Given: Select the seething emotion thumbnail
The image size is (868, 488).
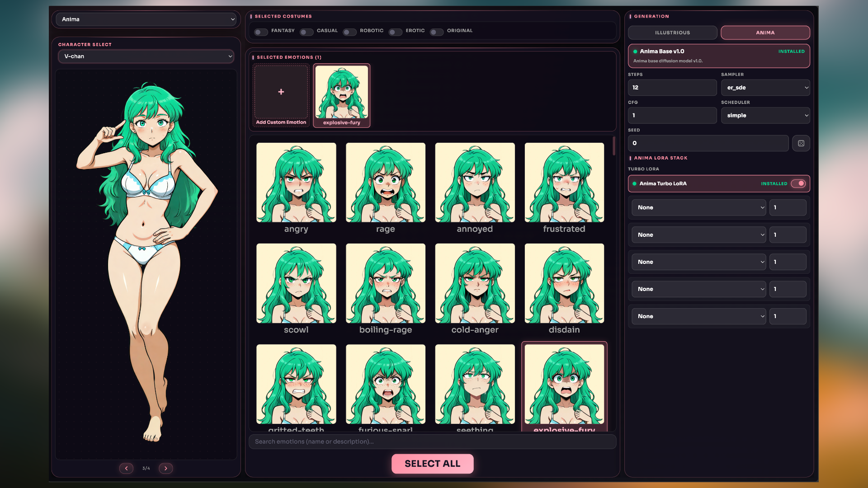Looking at the screenshot, I should click(x=475, y=384).
